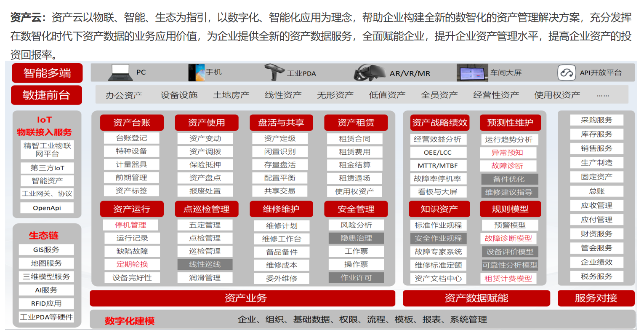Select GIS服务 in the 生态链 panel
Image resolution: width=644 pixels, height=333 pixels.
tap(46, 250)
